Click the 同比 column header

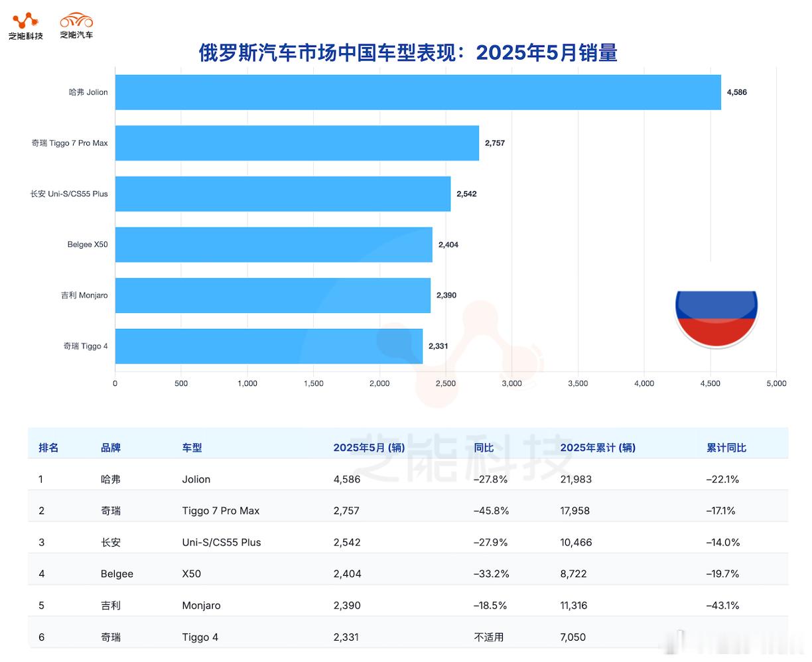484,448
